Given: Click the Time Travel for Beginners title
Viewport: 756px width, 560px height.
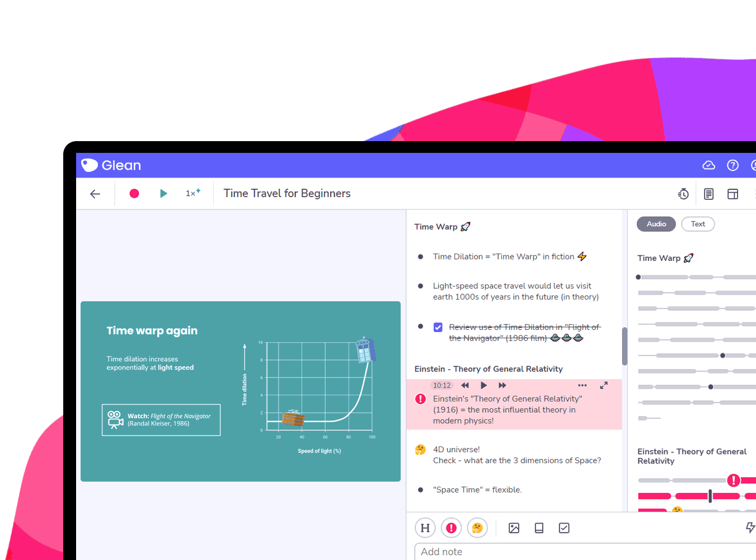Looking at the screenshot, I should [287, 193].
